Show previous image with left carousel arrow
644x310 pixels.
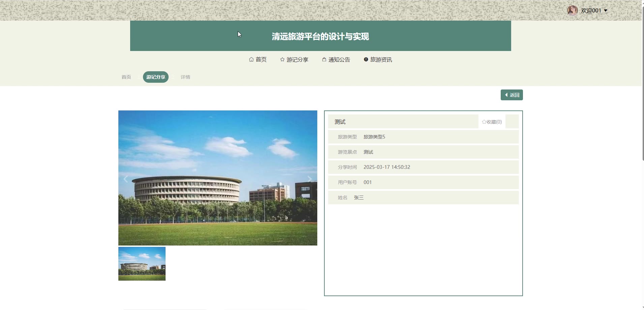(x=126, y=179)
